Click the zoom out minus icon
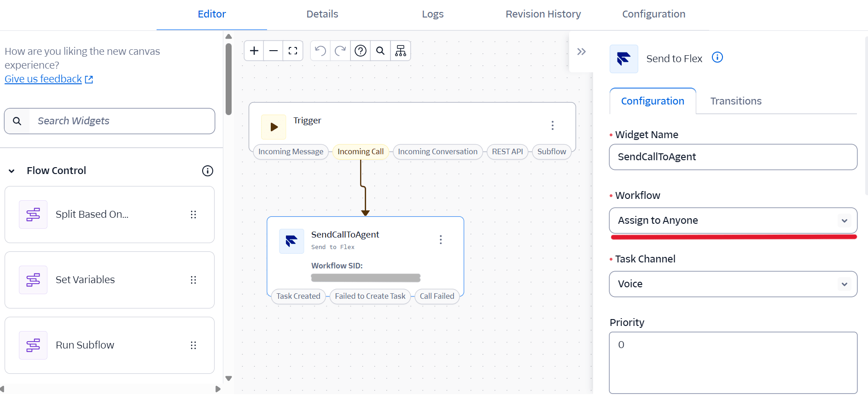The width and height of the screenshot is (868, 401). (x=274, y=51)
